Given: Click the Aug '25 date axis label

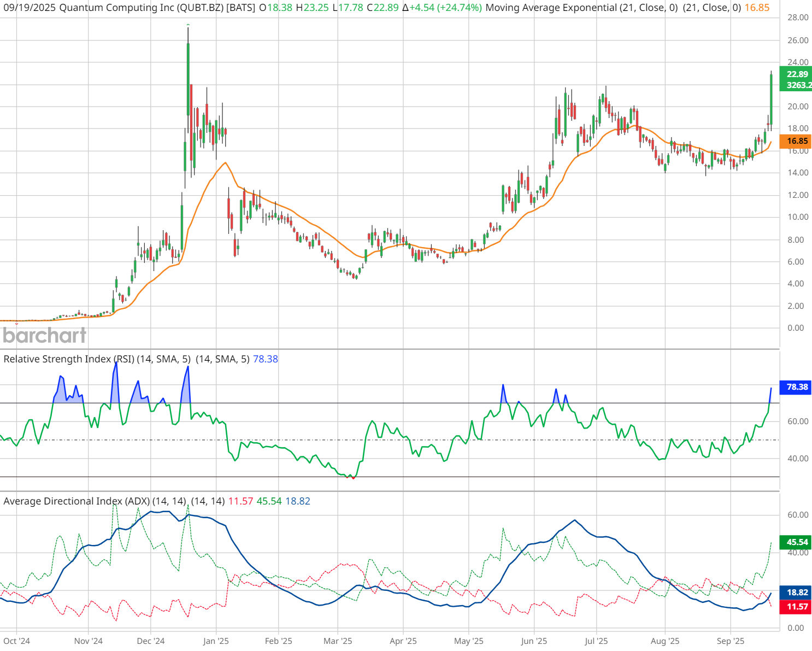Looking at the screenshot, I should point(665,641).
